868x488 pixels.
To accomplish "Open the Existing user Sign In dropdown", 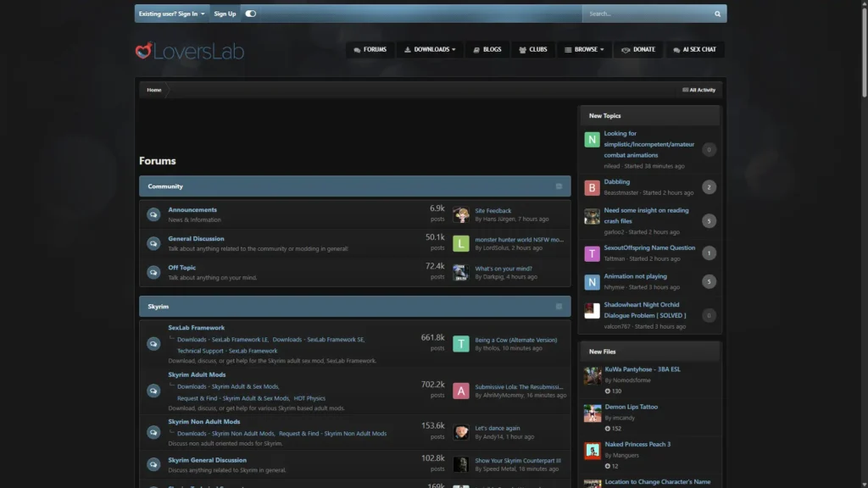I will [171, 14].
